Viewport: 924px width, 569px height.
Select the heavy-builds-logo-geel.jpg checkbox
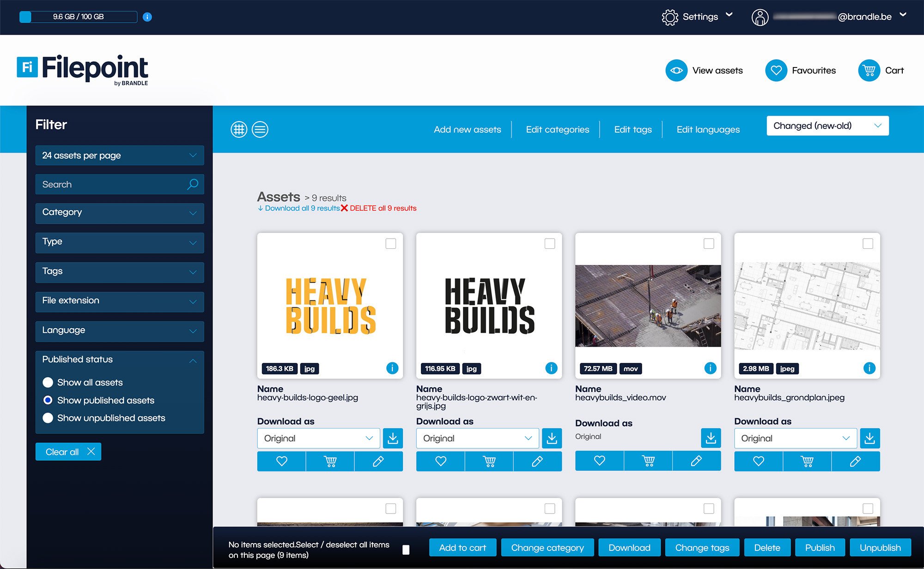pos(391,244)
